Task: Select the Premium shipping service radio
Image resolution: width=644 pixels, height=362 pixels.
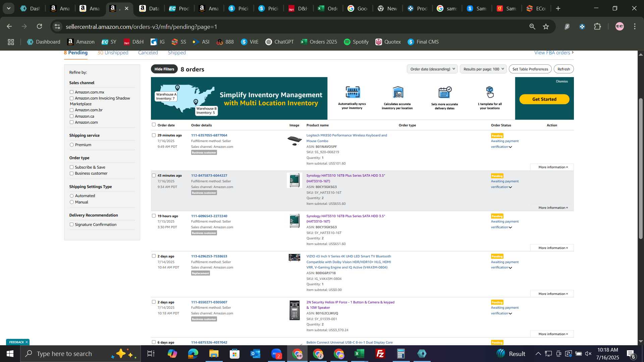Action: pyautogui.click(x=71, y=145)
